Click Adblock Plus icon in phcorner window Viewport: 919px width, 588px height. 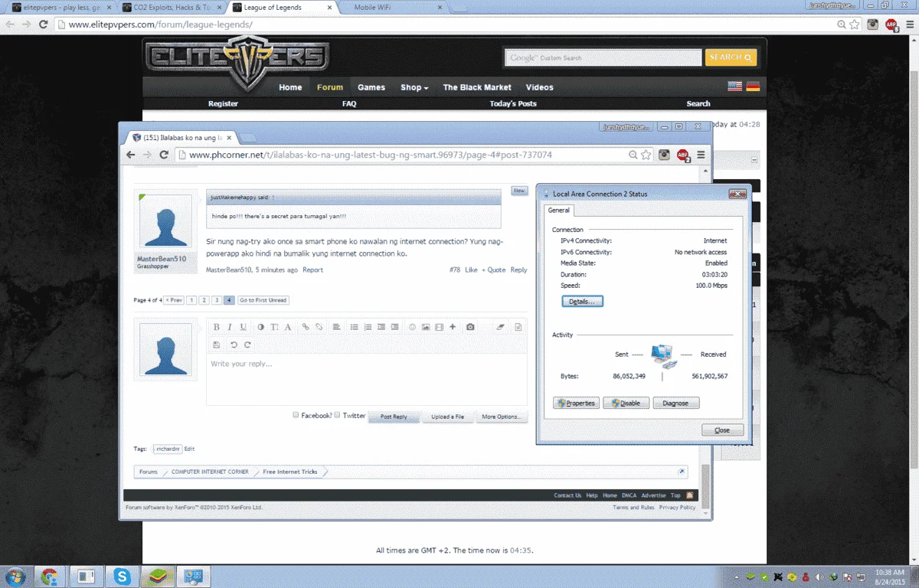[x=682, y=155]
